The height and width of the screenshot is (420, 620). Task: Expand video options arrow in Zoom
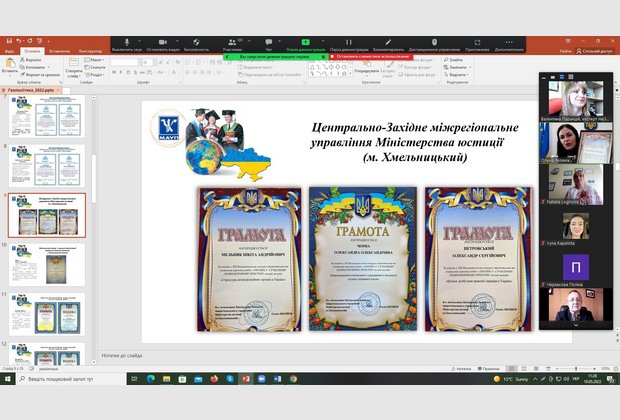coord(177,41)
